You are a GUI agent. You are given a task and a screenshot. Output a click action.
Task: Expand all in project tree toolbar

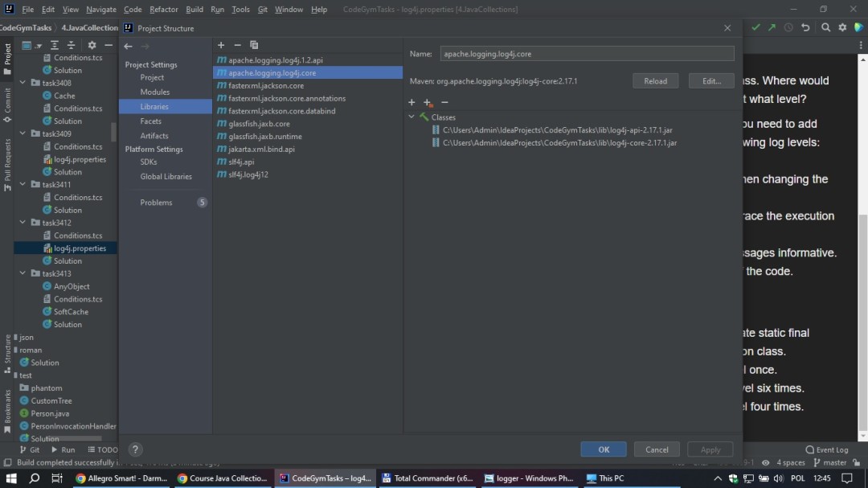(x=55, y=45)
